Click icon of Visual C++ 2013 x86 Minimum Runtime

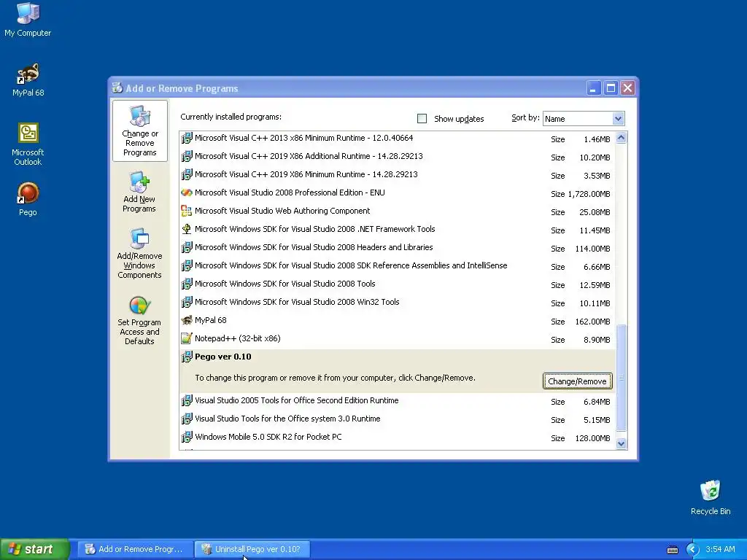(x=187, y=139)
